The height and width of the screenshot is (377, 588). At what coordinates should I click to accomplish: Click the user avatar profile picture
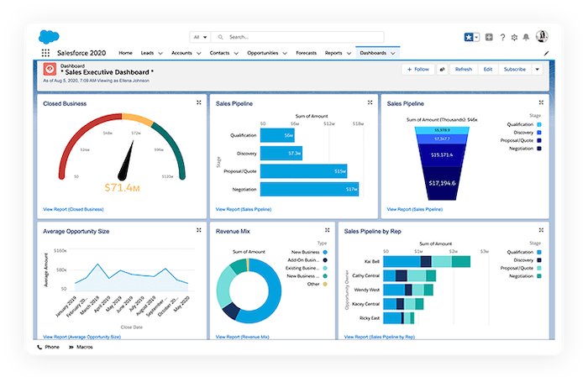[542, 36]
